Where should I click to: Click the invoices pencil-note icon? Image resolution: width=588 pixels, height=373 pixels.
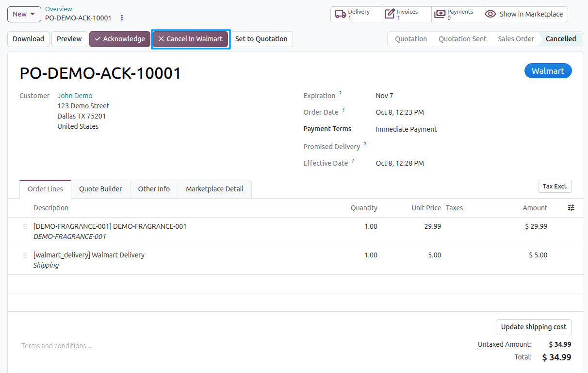390,15
